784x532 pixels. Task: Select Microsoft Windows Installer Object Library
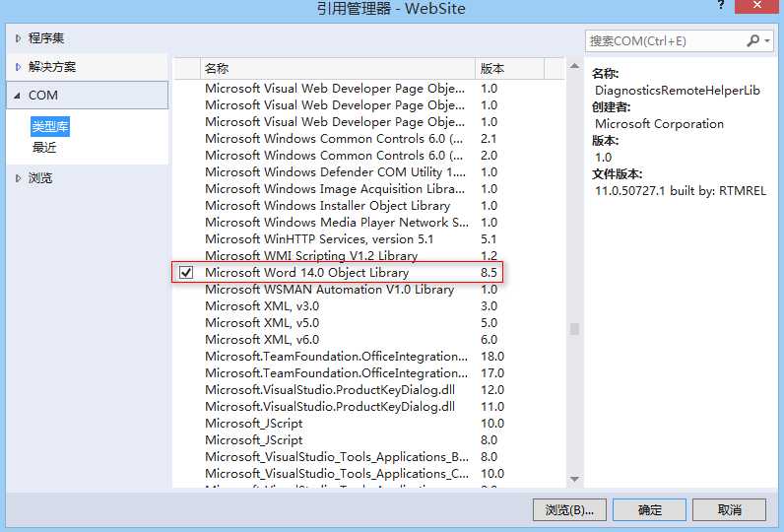[369, 206]
